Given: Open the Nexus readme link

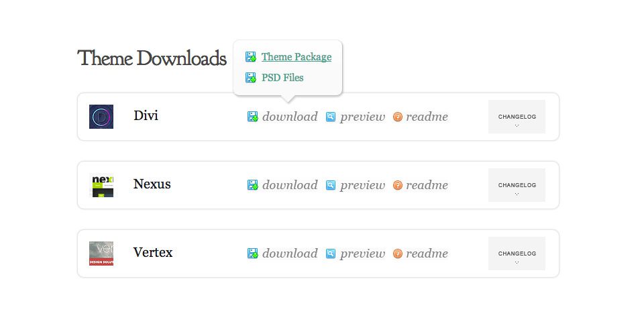Looking at the screenshot, I should pyautogui.click(x=427, y=185).
